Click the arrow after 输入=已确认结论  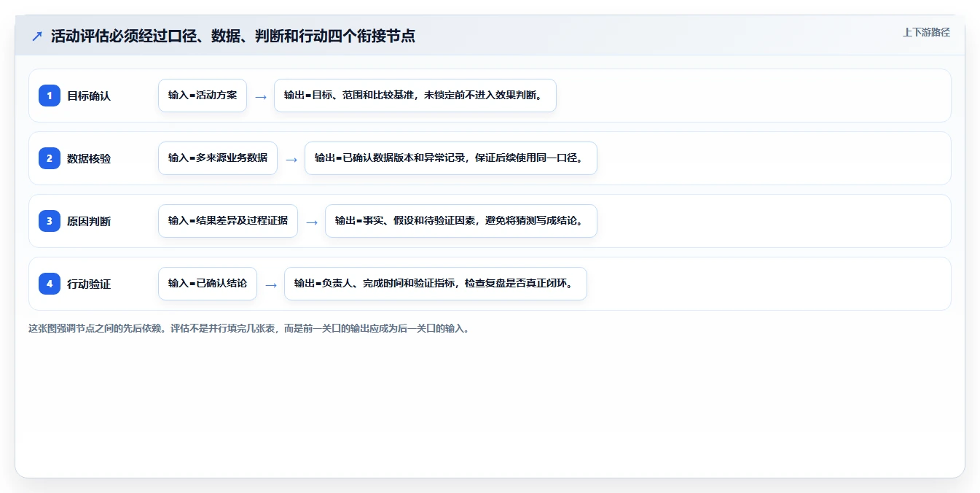click(x=271, y=284)
